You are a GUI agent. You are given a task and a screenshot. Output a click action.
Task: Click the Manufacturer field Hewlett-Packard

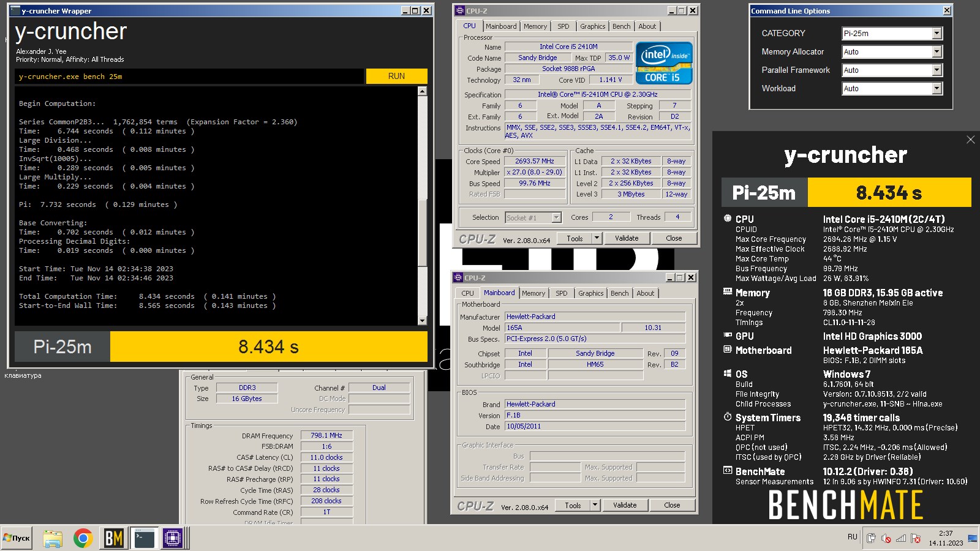(x=595, y=317)
